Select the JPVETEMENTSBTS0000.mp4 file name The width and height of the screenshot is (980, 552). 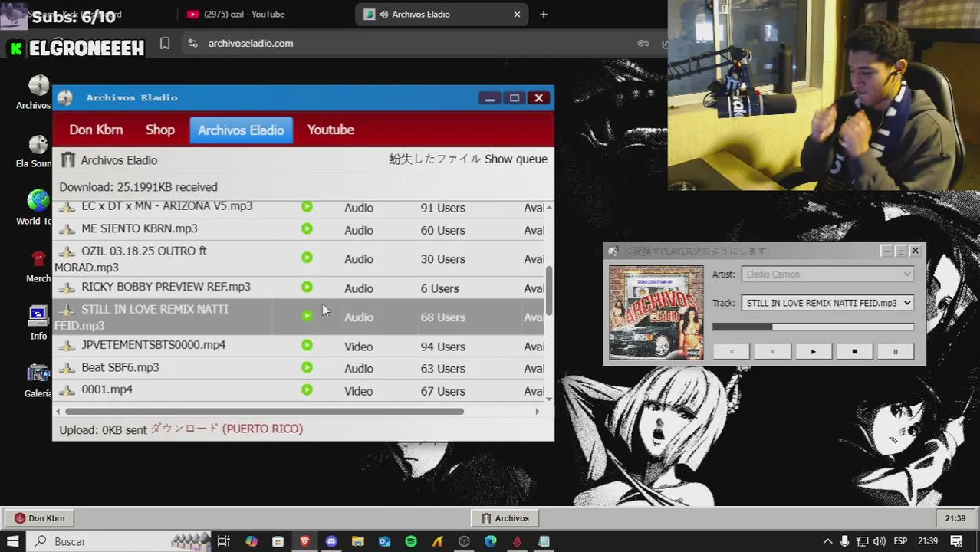[x=153, y=345]
